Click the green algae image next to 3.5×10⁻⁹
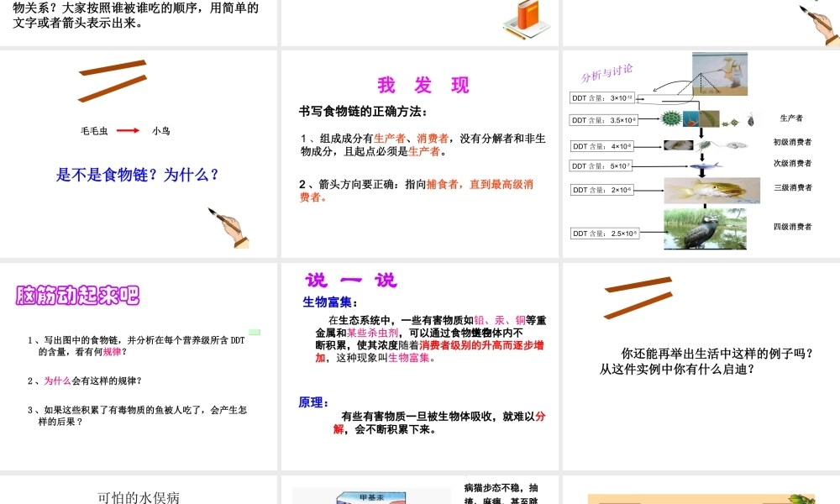The width and height of the screenshot is (840, 504). click(671, 118)
